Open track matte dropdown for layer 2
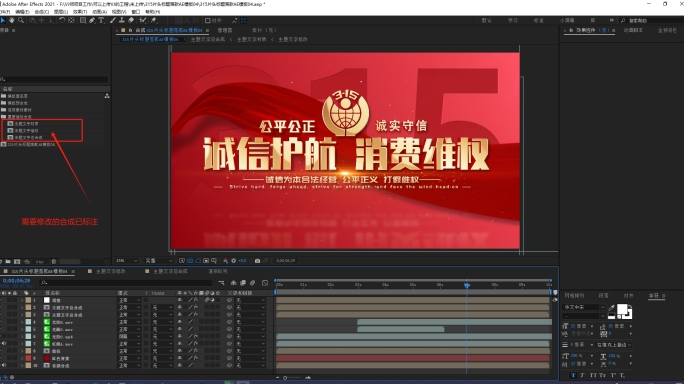 point(162,307)
